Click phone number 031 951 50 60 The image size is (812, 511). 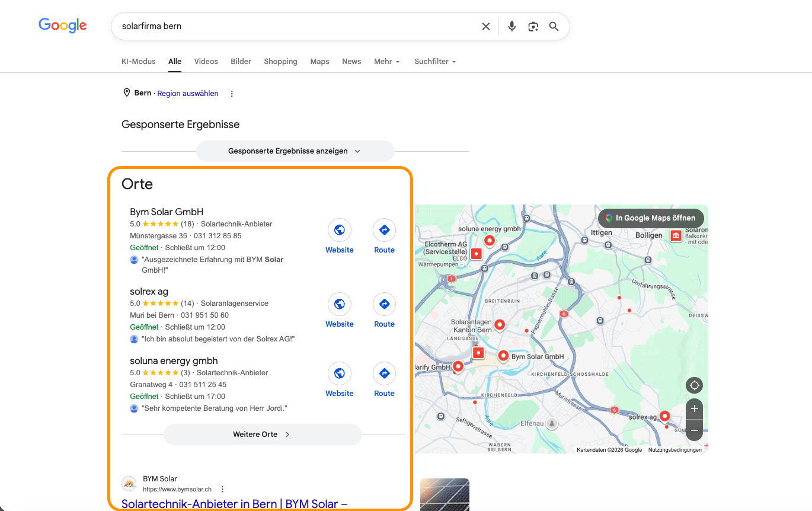pos(204,315)
